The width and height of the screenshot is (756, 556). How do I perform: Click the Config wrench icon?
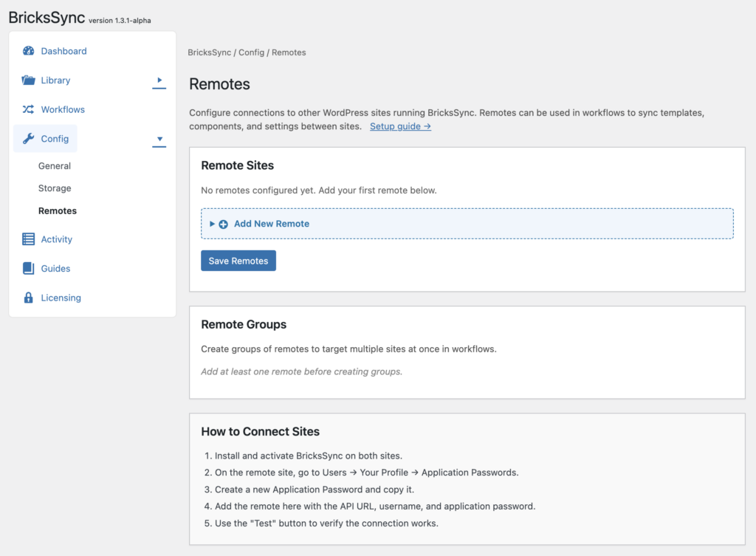tap(28, 139)
